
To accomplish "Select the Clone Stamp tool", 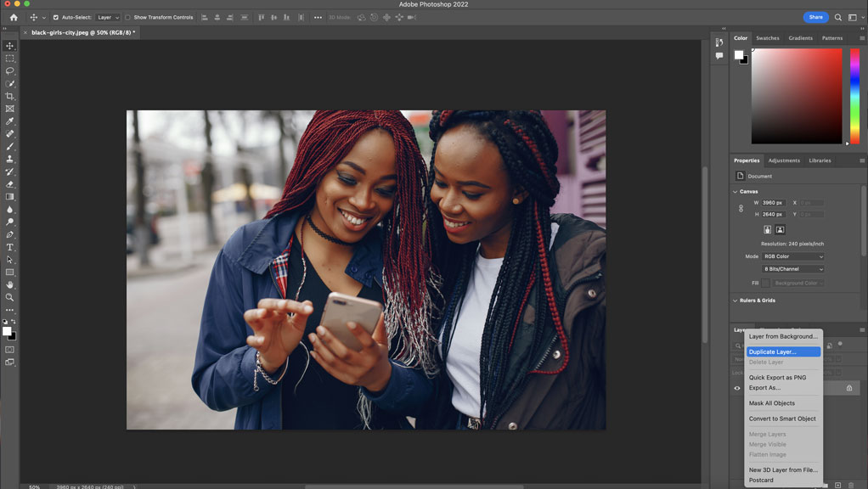I will 9,159.
